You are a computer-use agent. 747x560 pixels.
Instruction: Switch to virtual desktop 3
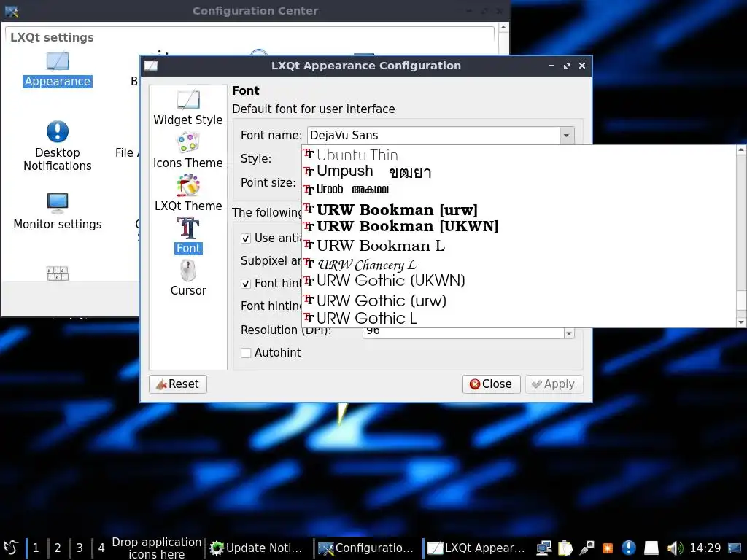pyautogui.click(x=80, y=548)
